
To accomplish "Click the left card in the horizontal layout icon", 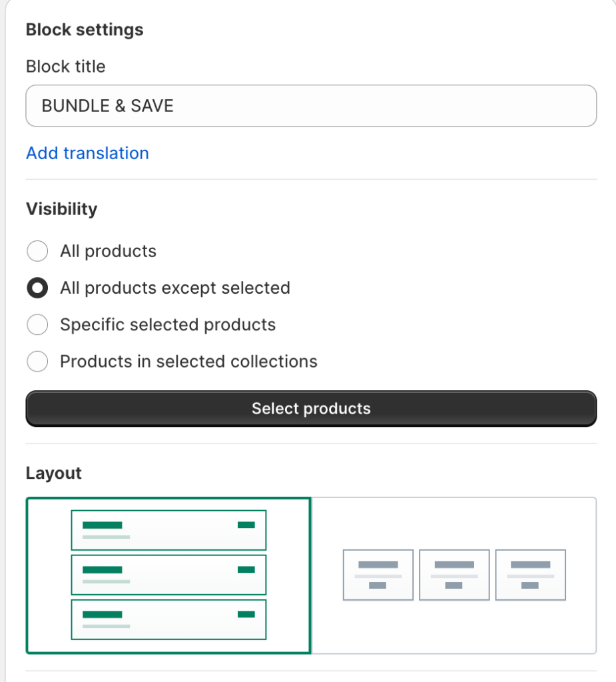I will tap(378, 575).
